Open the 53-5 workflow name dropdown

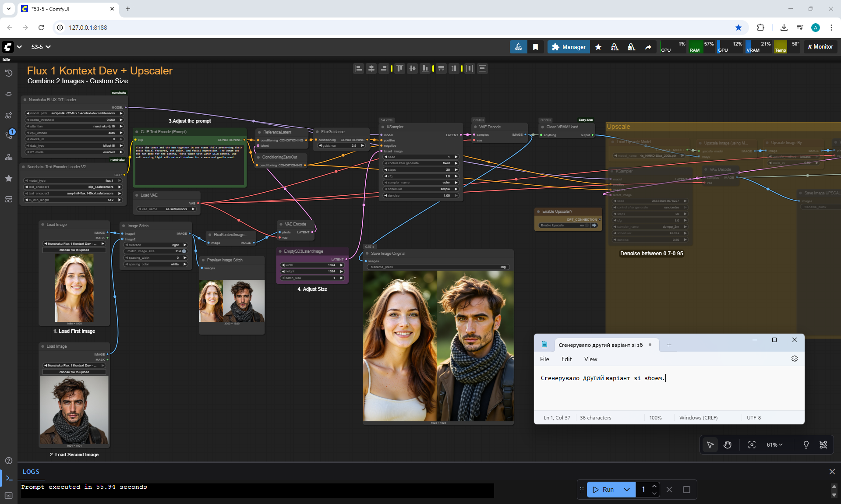pyautogui.click(x=41, y=47)
